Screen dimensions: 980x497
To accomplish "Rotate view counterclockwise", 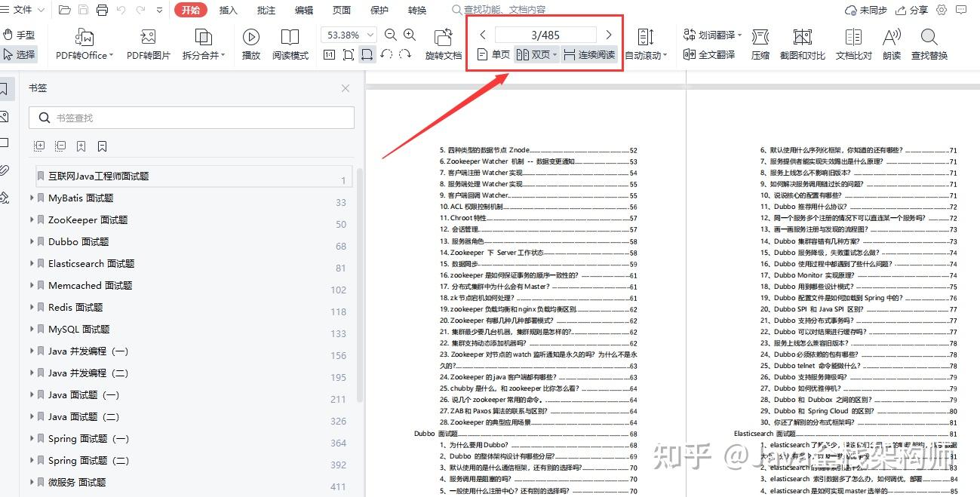I will click(x=386, y=54).
